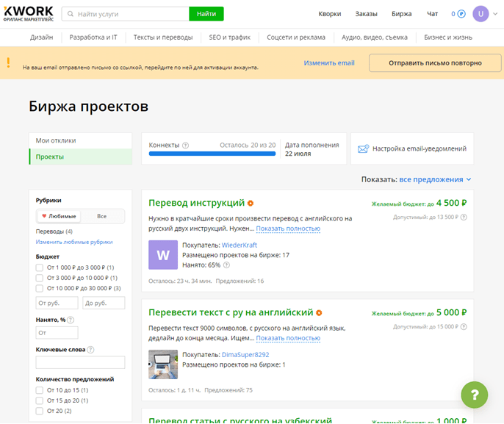The width and height of the screenshot is (504, 424).
Task: Open the green question mark help bubble
Action: point(475,395)
